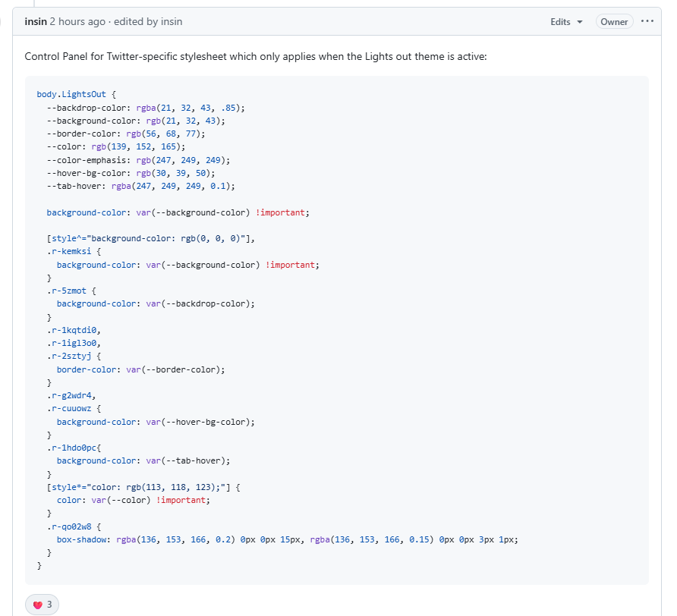677x616 pixels.
Task: Click the 'body.LightsOut {' selector line
Action: click(x=77, y=95)
